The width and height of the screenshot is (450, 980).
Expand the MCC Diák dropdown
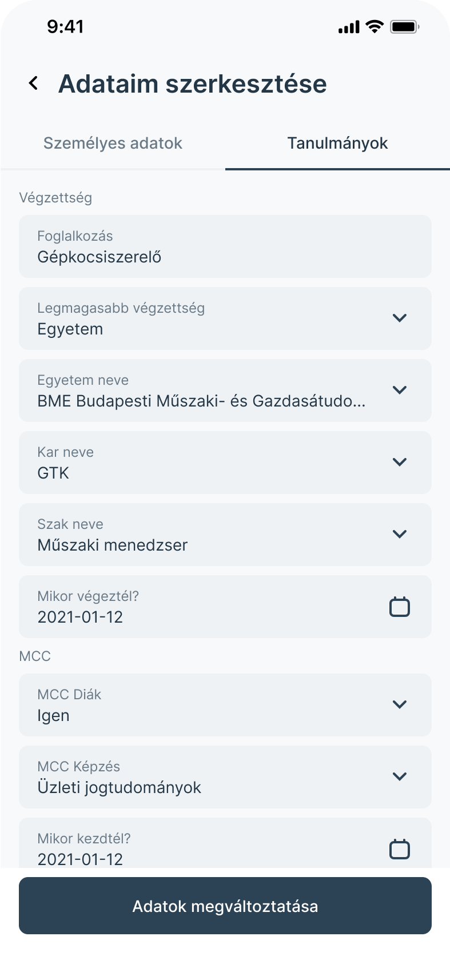(x=400, y=704)
